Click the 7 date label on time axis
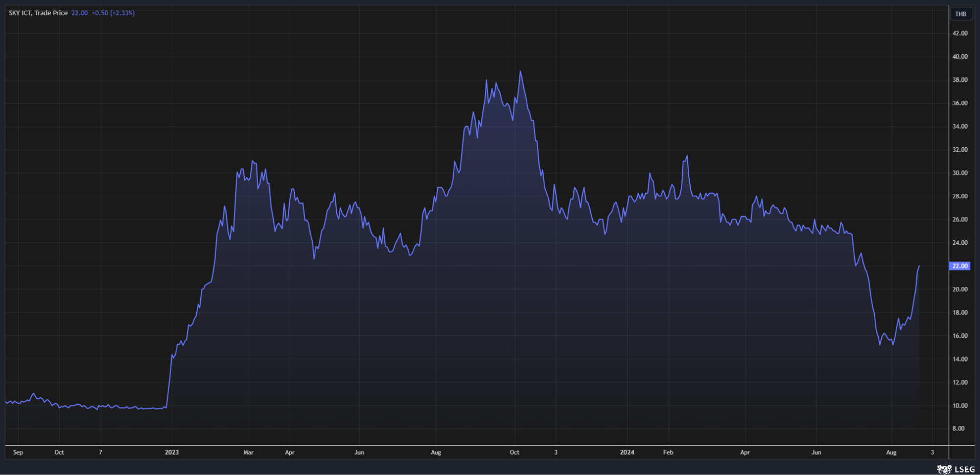The width and height of the screenshot is (980, 475). [x=101, y=453]
